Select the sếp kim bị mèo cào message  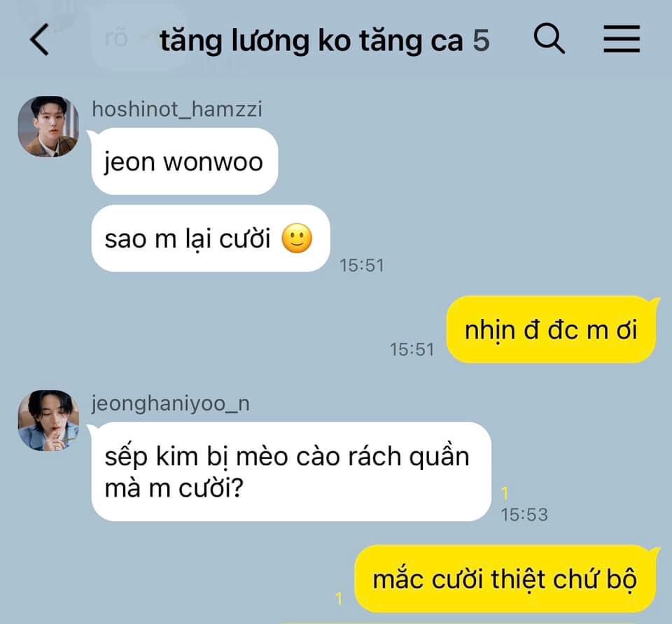tap(291, 471)
